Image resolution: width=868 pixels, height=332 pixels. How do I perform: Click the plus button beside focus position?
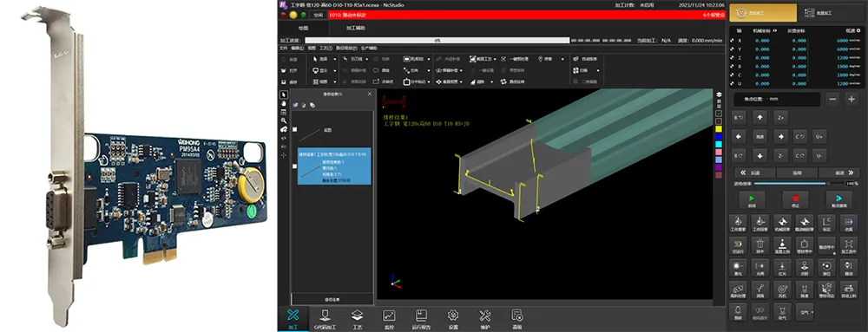click(852, 100)
